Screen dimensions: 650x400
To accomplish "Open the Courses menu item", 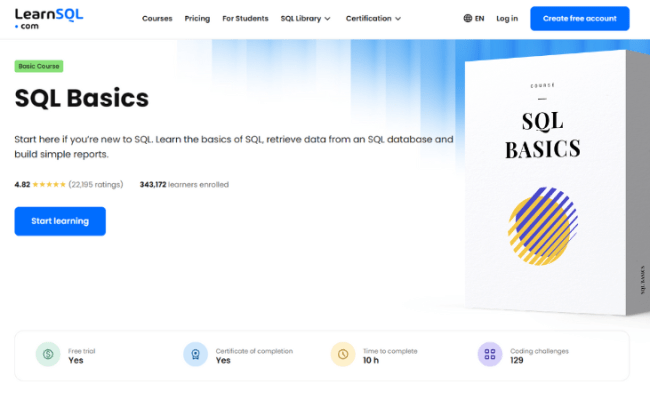I will [157, 19].
